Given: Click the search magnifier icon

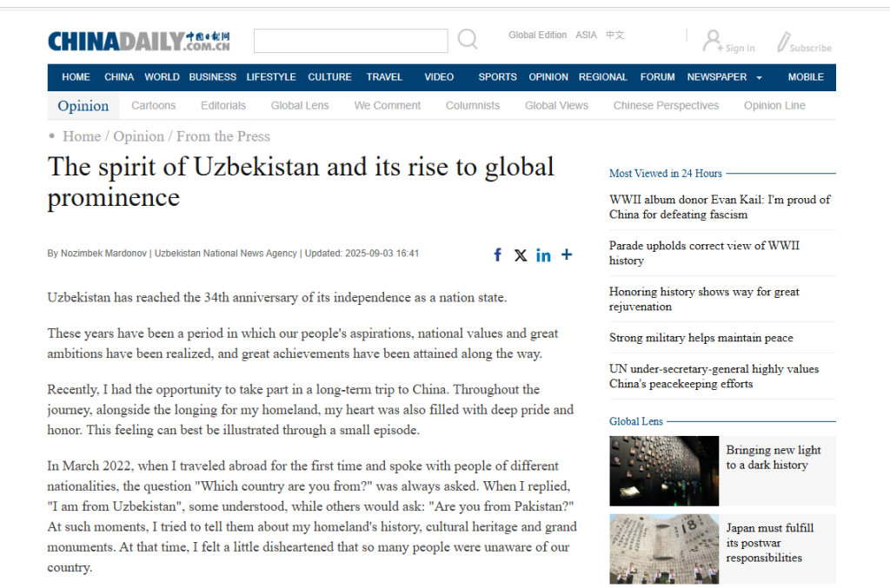Looking at the screenshot, I should point(468,39).
